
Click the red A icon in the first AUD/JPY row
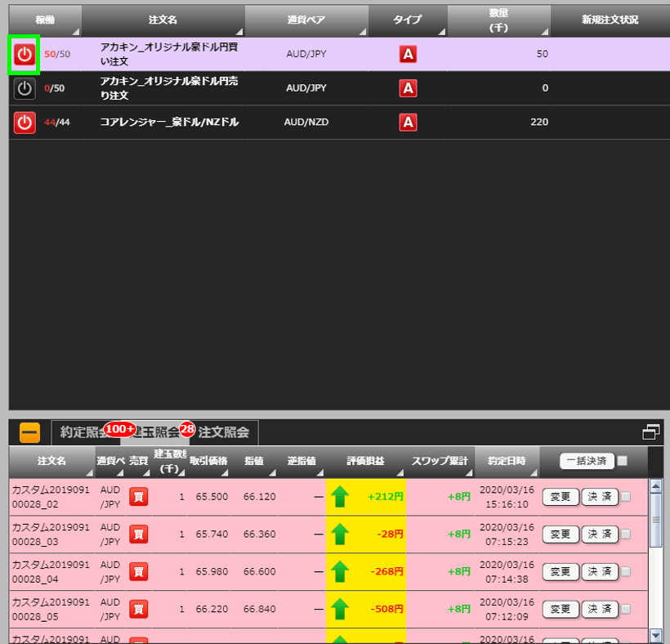pyautogui.click(x=408, y=54)
